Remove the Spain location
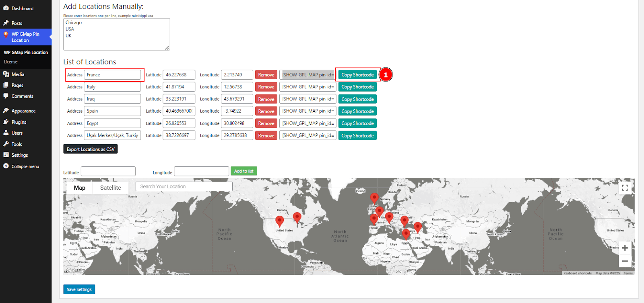 [266, 111]
